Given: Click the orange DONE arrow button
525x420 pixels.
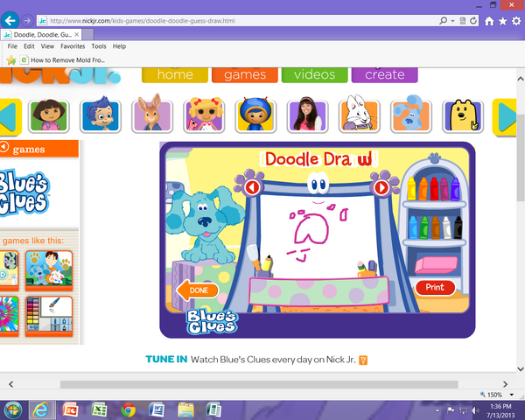Looking at the screenshot, I should [198, 290].
